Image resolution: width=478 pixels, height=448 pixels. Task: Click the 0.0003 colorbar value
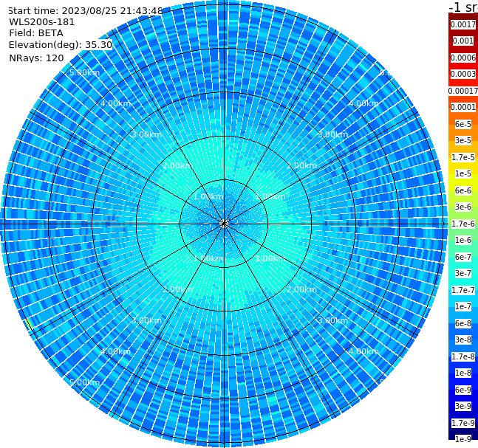tap(463, 74)
